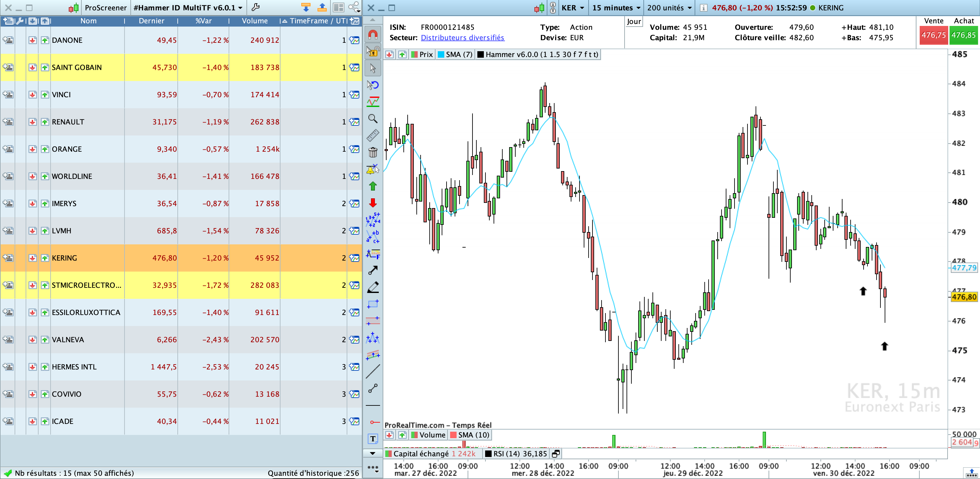The image size is (980, 479).
Task: Select the HERMES INTL row
Action: (181, 367)
